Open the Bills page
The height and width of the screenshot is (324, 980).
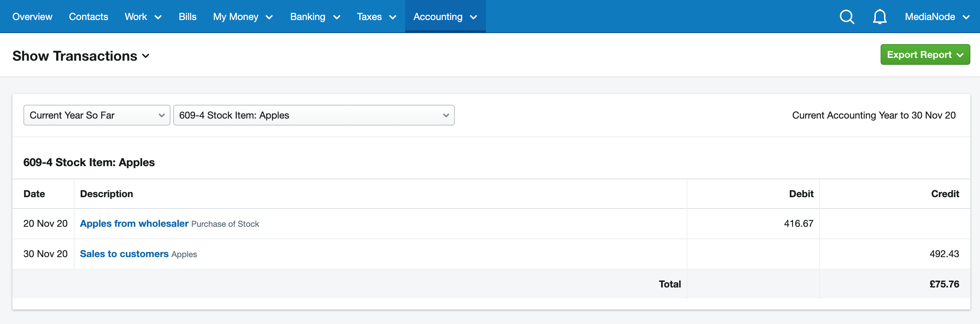tap(188, 17)
